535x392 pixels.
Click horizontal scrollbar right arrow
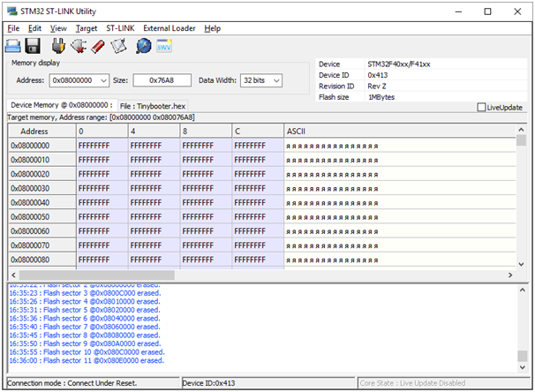[x=510, y=275]
